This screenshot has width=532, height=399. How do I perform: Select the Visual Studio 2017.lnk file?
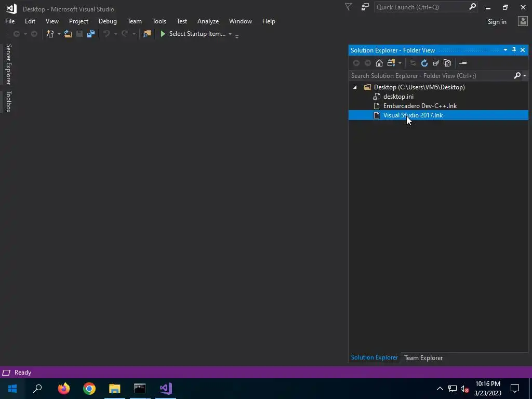(x=438, y=115)
